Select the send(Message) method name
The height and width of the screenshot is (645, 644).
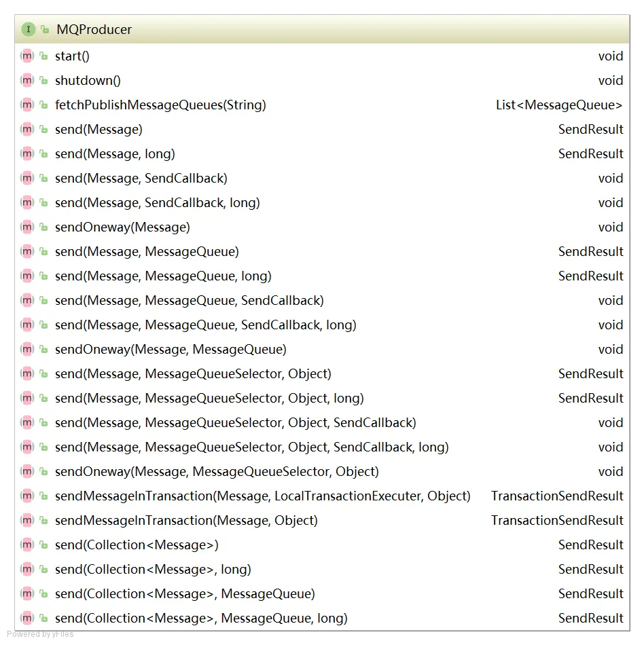pyautogui.click(x=99, y=129)
